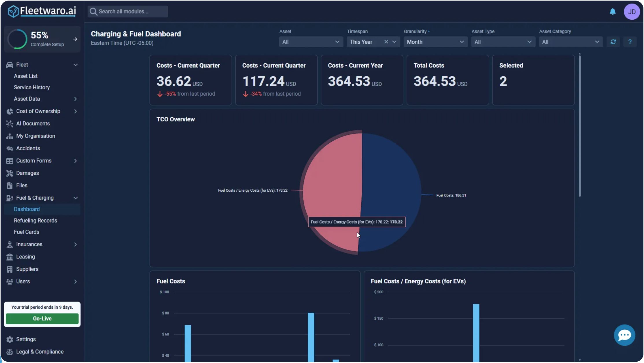Click the notification bell icon
The height and width of the screenshot is (363, 644).
[x=612, y=12]
